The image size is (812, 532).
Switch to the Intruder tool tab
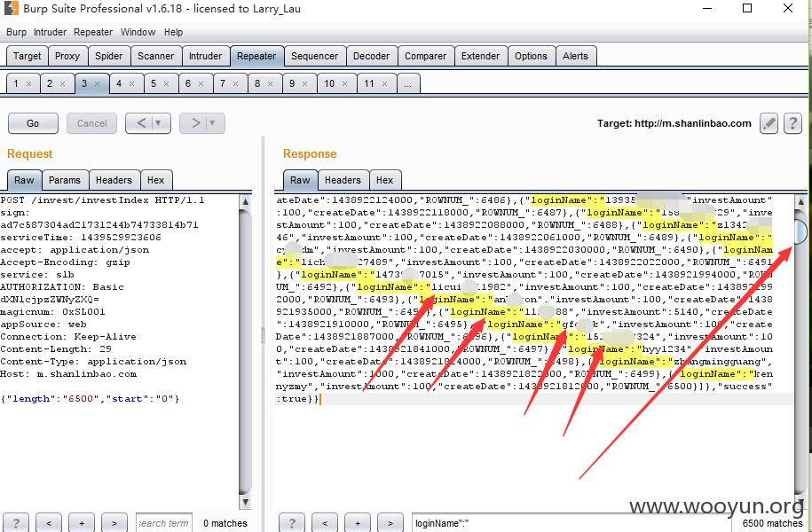[x=205, y=56]
